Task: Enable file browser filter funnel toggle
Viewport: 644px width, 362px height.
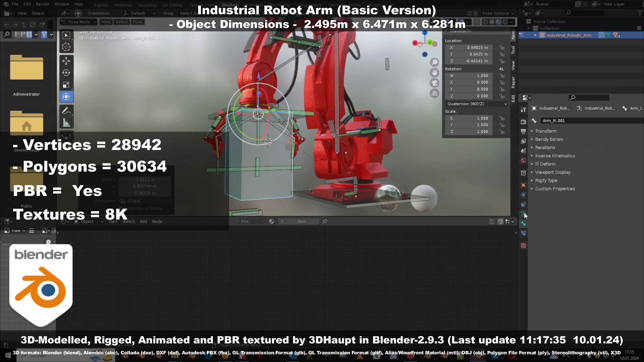Action: coord(44,35)
